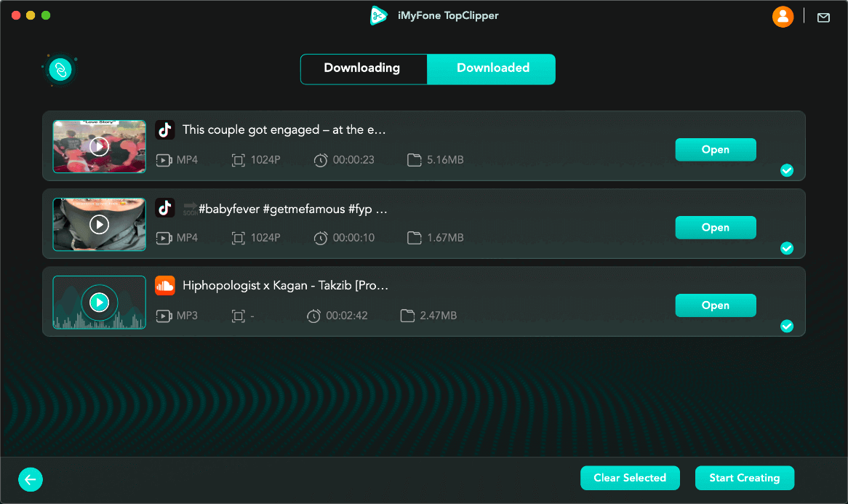Open the mail feedback icon

[x=823, y=17]
